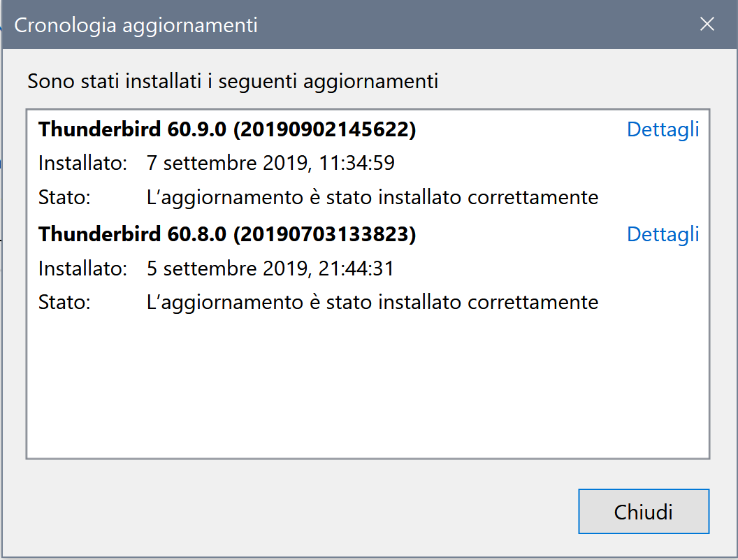Click the Stato label under Thunderbird 60.9.0
Image resolution: width=738 pixels, height=560 pixels.
click(64, 197)
